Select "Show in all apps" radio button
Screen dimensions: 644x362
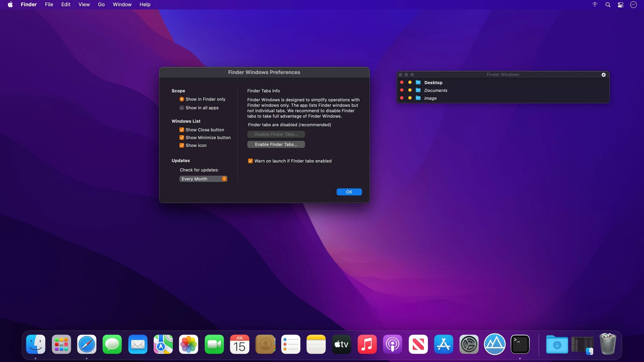pos(182,108)
